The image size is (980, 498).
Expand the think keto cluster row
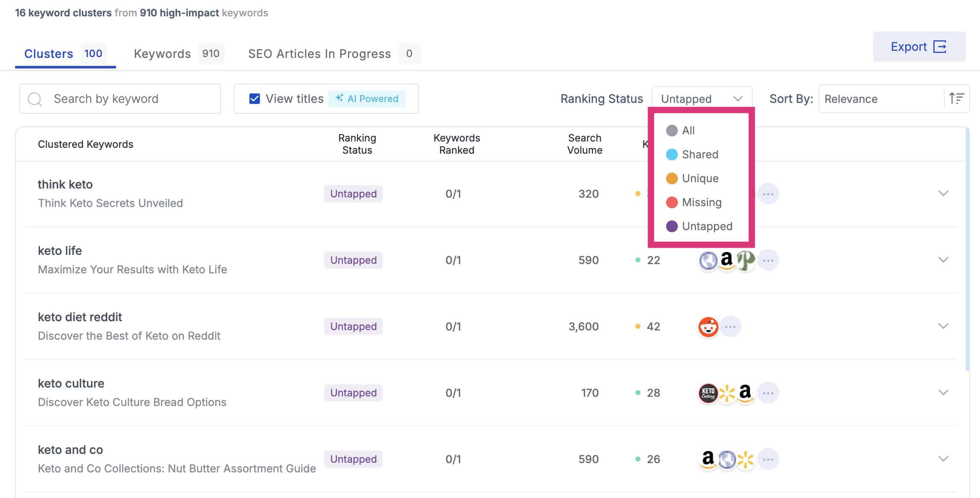click(943, 194)
